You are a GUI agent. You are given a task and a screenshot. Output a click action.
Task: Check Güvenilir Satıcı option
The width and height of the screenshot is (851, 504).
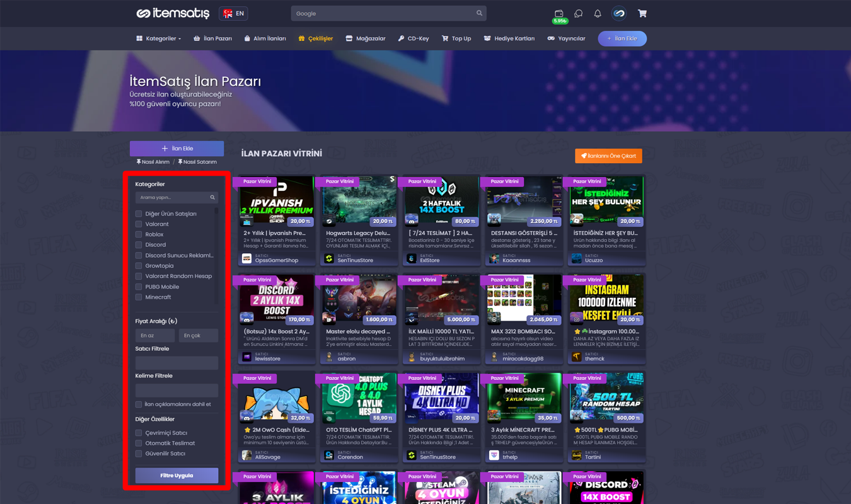pos(139,454)
